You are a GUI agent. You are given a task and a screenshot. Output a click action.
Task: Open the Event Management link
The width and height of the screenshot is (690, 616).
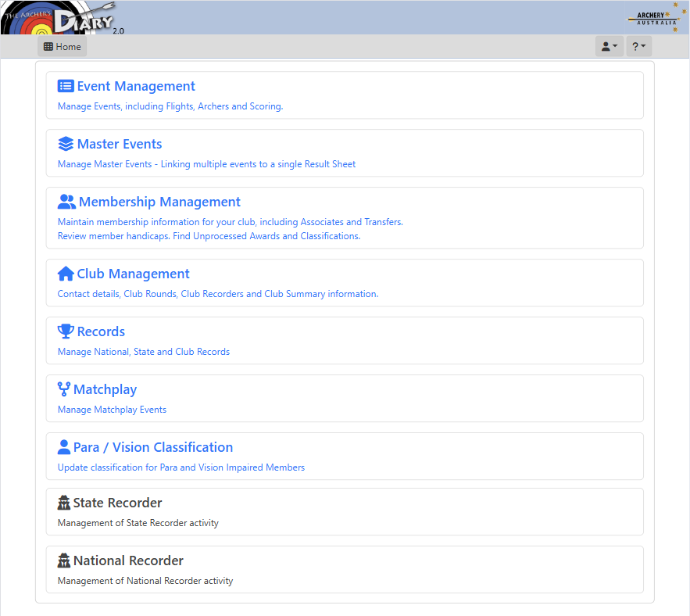click(136, 86)
